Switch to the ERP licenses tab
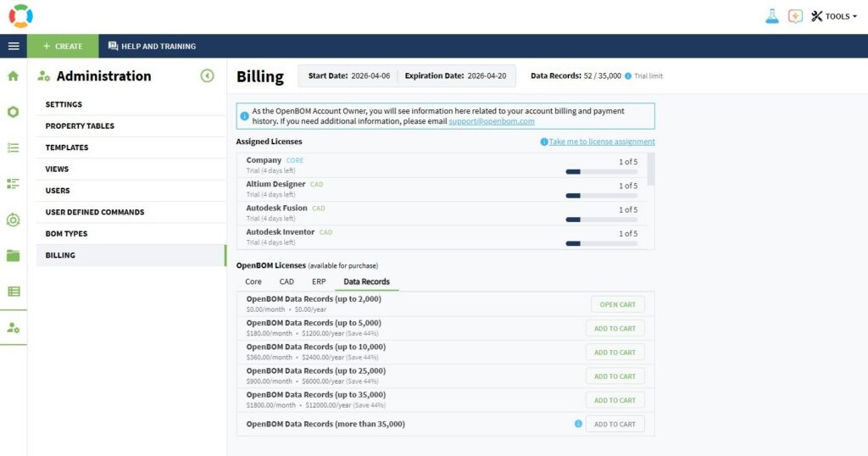 [319, 281]
